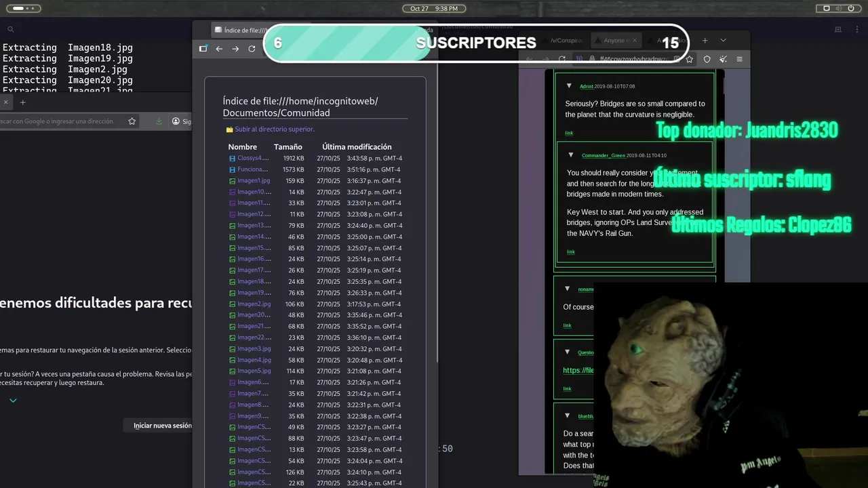Open the Adrint username link
Image resolution: width=868 pixels, height=488 pixels.
tap(587, 87)
